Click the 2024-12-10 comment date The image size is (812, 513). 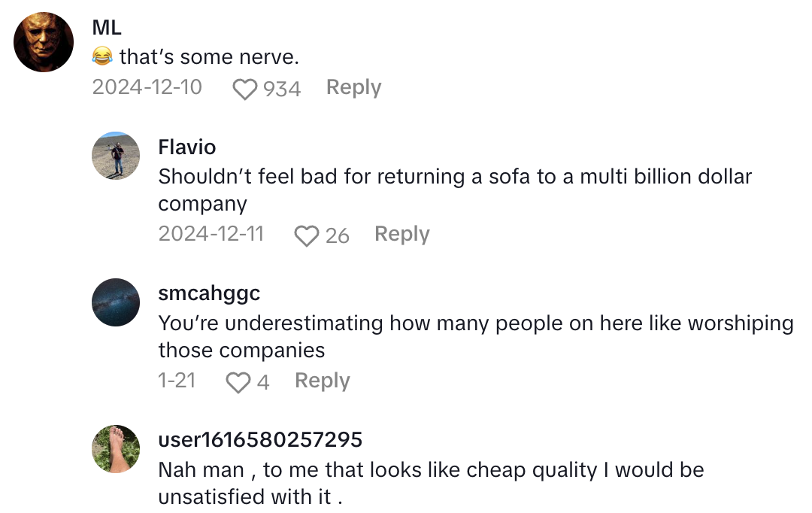click(147, 88)
